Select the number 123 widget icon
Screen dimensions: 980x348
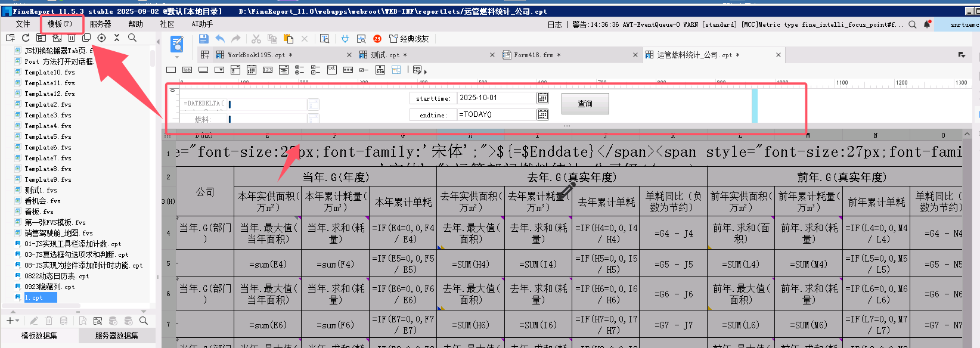[x=268, y=70]
